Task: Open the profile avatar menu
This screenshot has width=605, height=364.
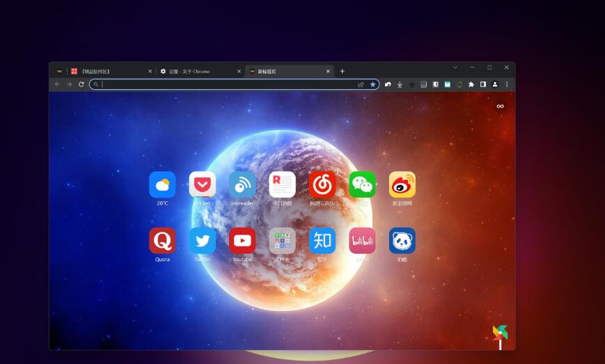Action: click(x=495, y=84)
